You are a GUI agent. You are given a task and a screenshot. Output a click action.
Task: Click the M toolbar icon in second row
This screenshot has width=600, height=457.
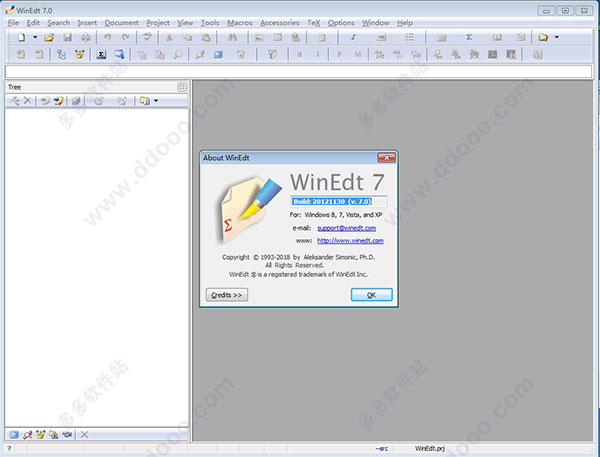[x=358, y=55]
